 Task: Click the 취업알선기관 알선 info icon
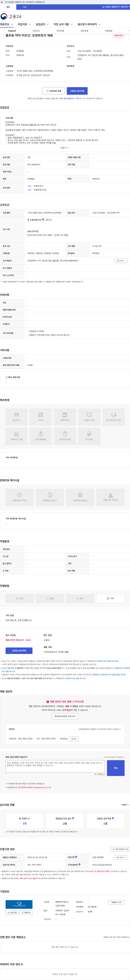point(73,818)
